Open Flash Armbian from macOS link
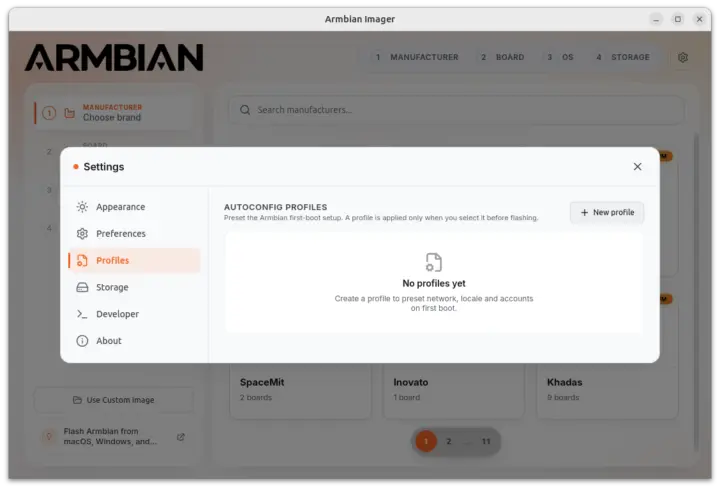 [x=114, y=437]
